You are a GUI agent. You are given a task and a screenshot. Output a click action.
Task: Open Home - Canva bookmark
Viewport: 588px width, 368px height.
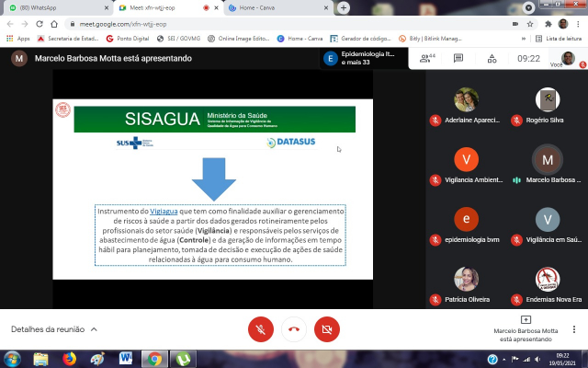[300, 39]
